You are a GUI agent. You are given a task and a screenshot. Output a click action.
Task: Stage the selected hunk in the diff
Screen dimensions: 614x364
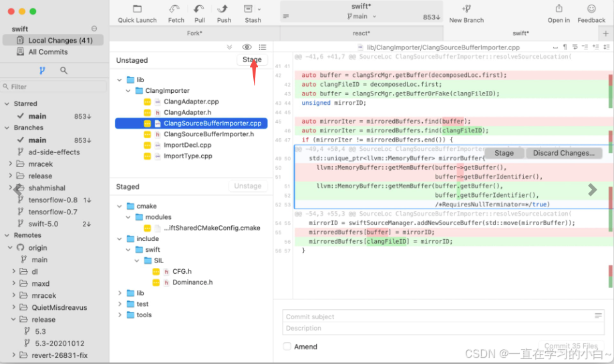(x=504, y=153)
